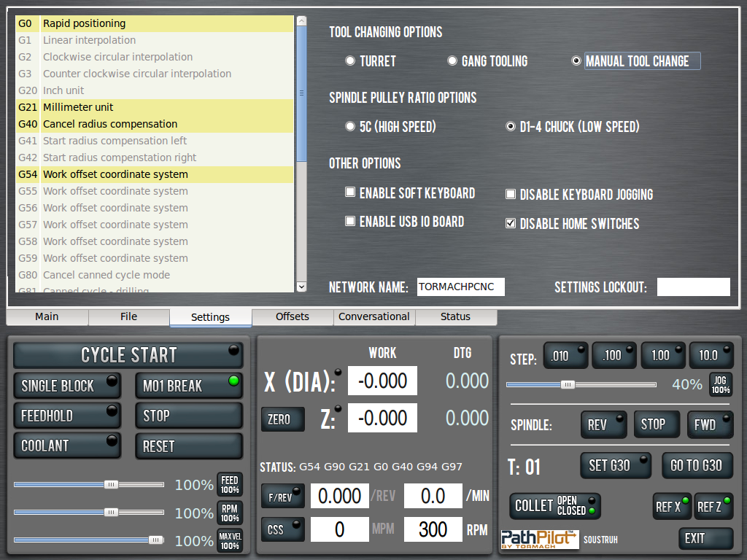Select the .010 step size button
Image resolution: width=747 pixels, height=560 pixels.
click(x=566, y=355)
